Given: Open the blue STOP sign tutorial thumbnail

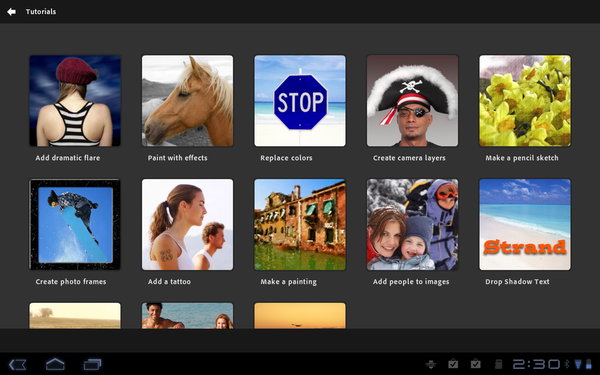Looking at the screenshot, I should [300, 101].
